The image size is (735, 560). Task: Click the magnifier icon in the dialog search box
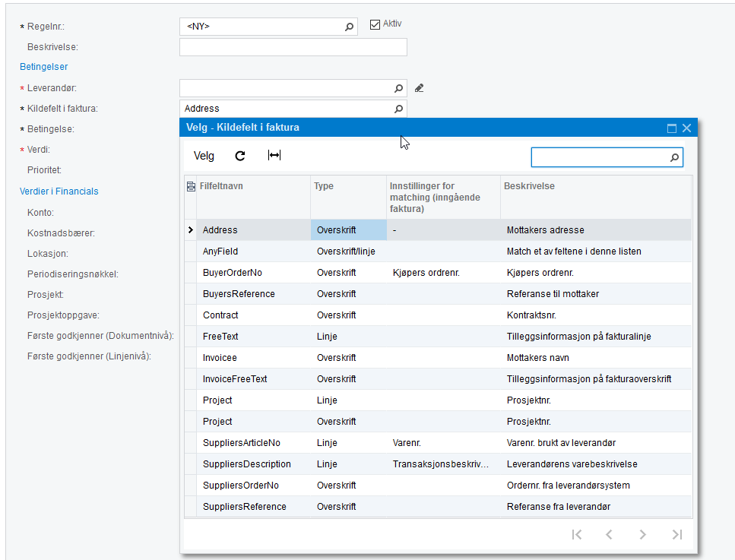point(674,157)
